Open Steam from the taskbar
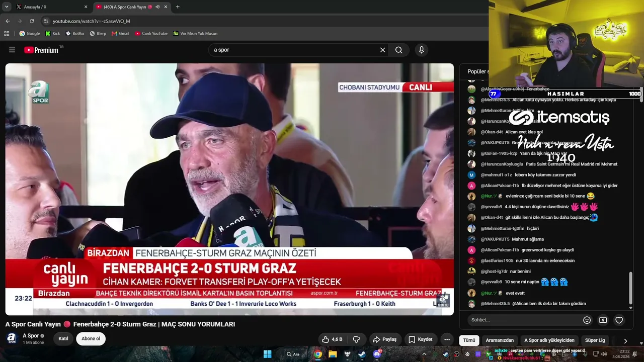This screenshot has height=362, width=644. click(362, 354)
